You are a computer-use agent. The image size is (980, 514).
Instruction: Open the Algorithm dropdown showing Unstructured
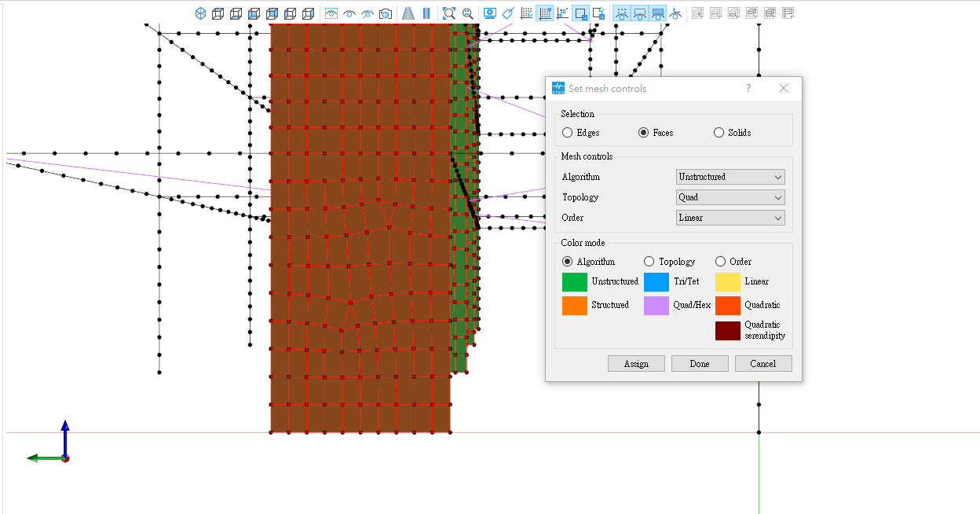tap(730, 177)
